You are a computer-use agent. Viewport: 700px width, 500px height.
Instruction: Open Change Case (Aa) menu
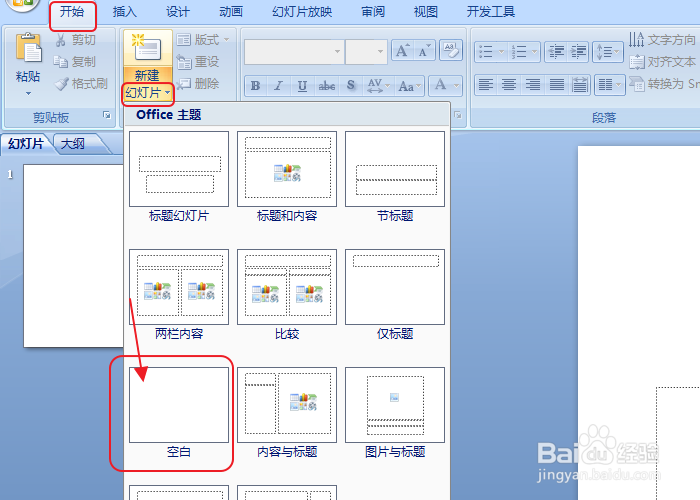tap(409, 86)
